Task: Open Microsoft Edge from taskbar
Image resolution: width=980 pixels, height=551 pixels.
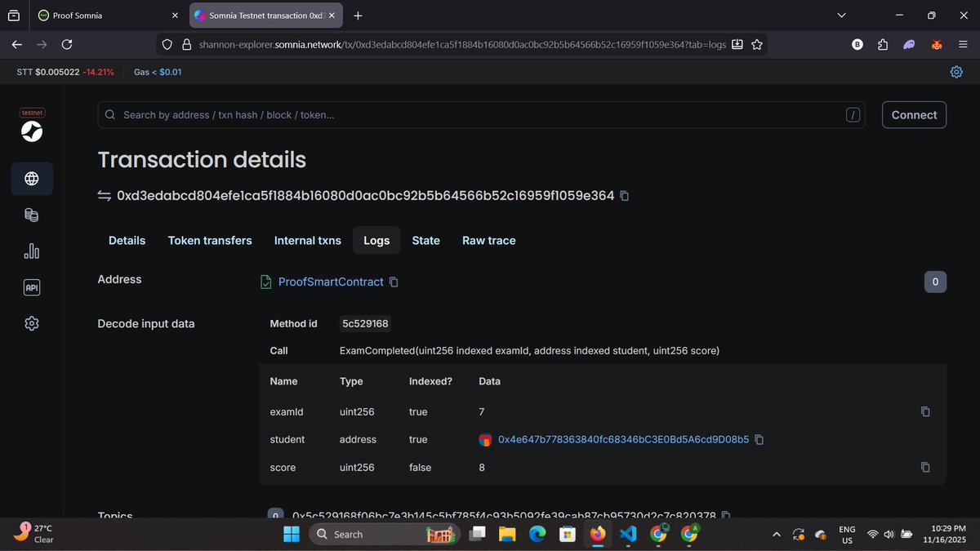Action: coord(537,534)
